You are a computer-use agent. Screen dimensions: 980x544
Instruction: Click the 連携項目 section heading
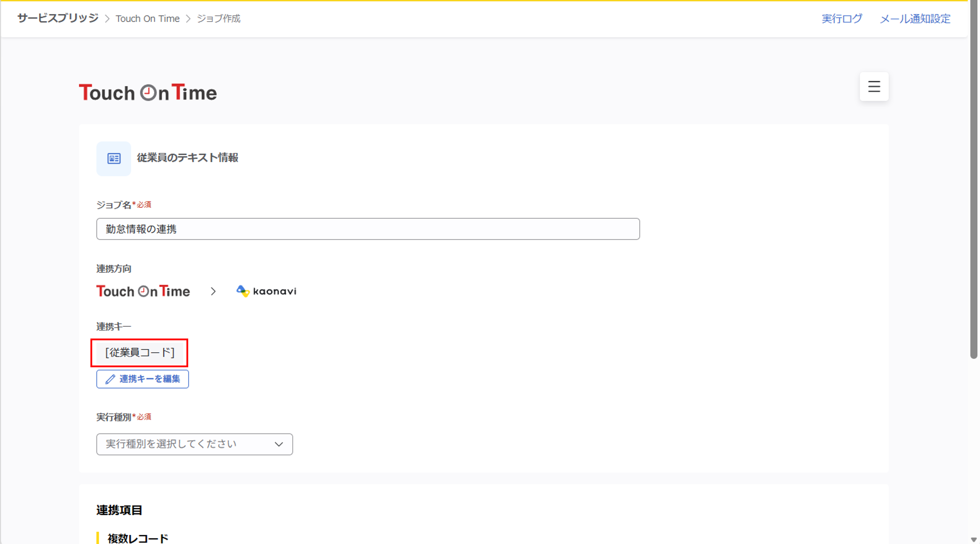(119, 510)
